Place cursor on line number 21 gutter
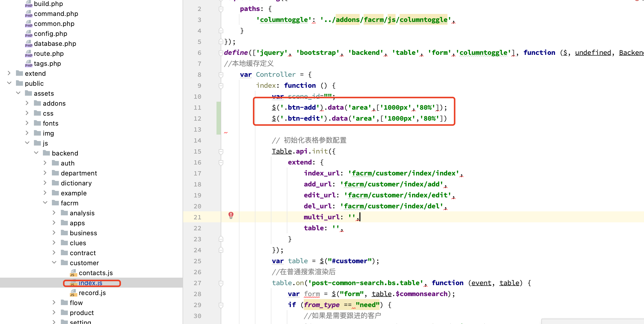The image size is (644, 324). (x=197, y=217)
